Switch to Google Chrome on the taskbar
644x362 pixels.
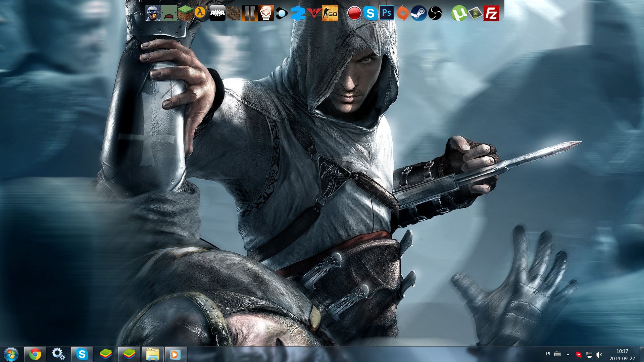coord(35,354)
